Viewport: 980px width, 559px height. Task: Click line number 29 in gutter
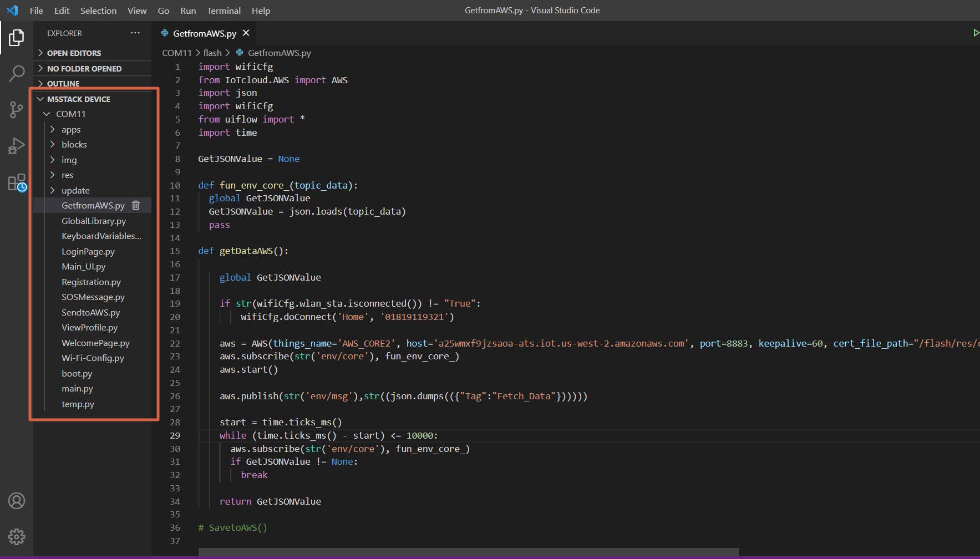[x=175, y=435]
